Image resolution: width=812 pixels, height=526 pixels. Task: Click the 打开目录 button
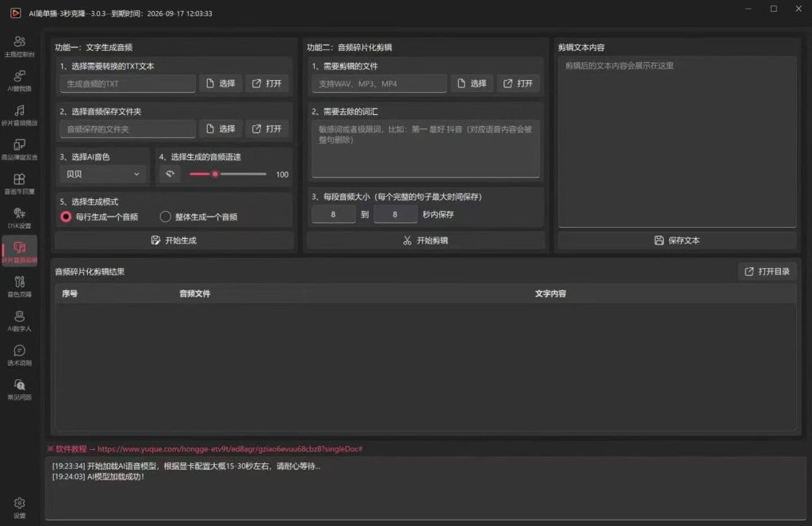click(767, 271)
